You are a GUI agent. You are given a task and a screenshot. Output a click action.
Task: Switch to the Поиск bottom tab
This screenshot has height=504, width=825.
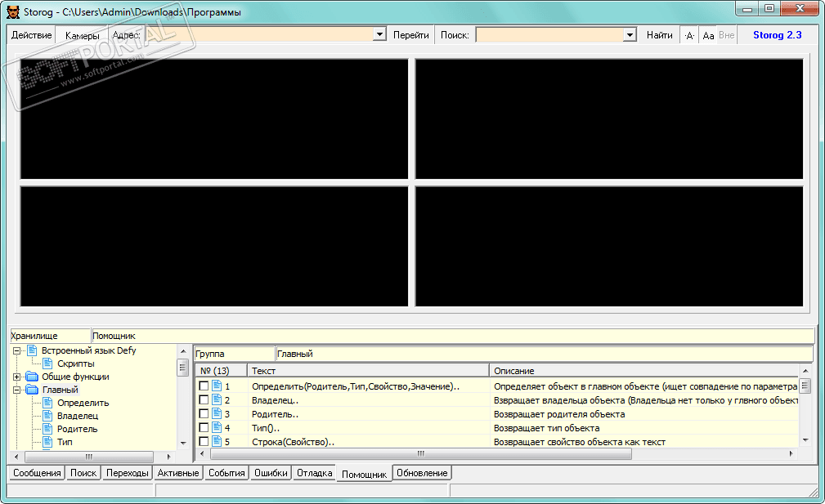[83, 473]
